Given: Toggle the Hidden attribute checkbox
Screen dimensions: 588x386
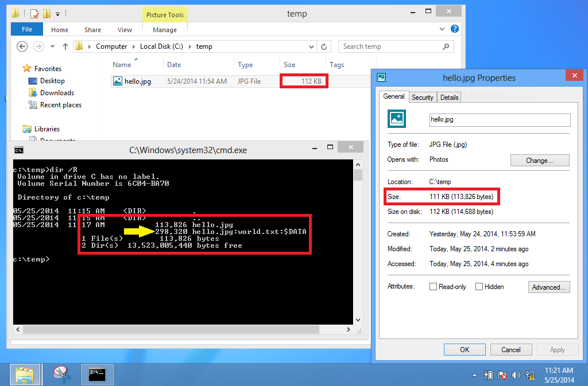Looking at the screenshot, I should pyautogui.click(x=479, y=286).
